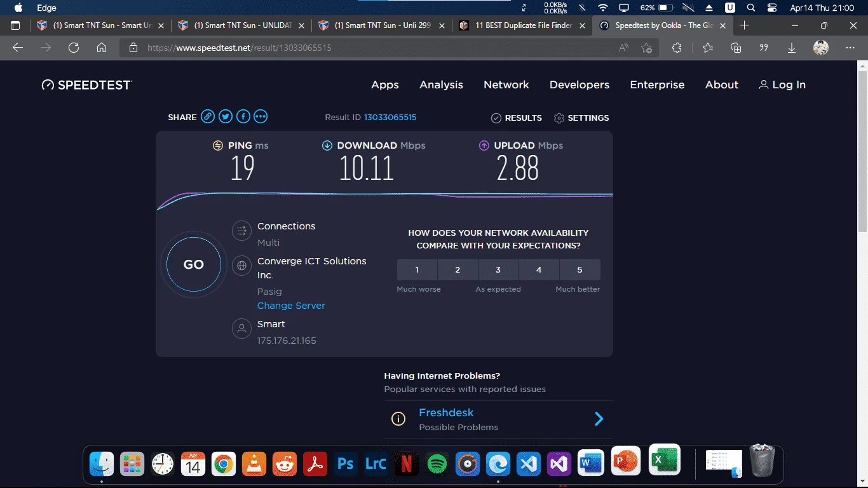Open the Extensions puzzle icon
868x488 pixels.
[677, 48]
